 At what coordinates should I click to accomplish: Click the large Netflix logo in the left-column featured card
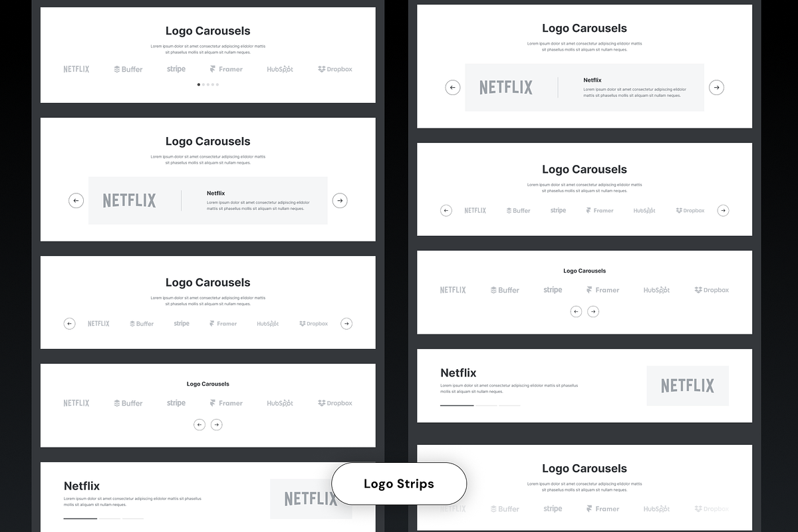(130, 200)
